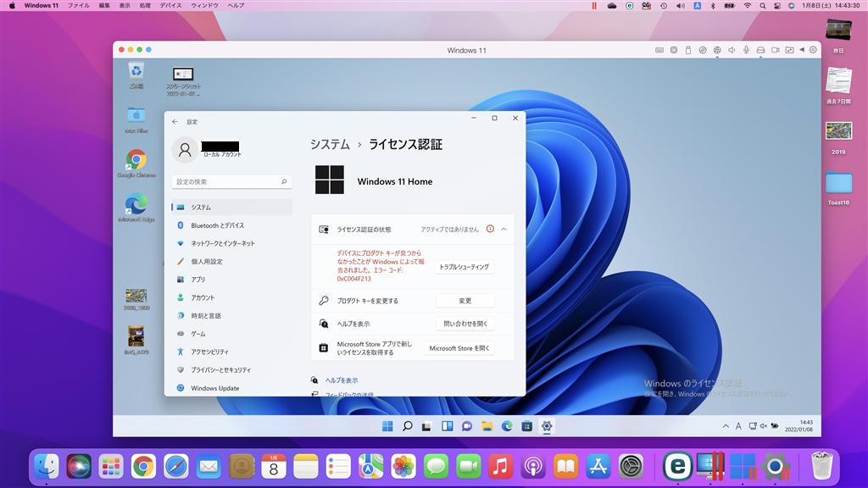Click the 問い合わせを開く button
868x488 pixels.
(x=465, y=324)
